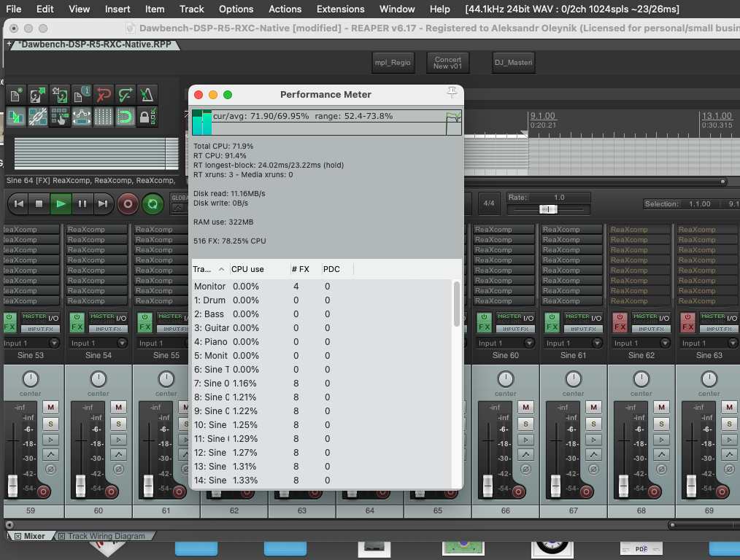The image size is (740, 560).
Task: Click the Open Project toolbar icon
Action: (37, 96)
